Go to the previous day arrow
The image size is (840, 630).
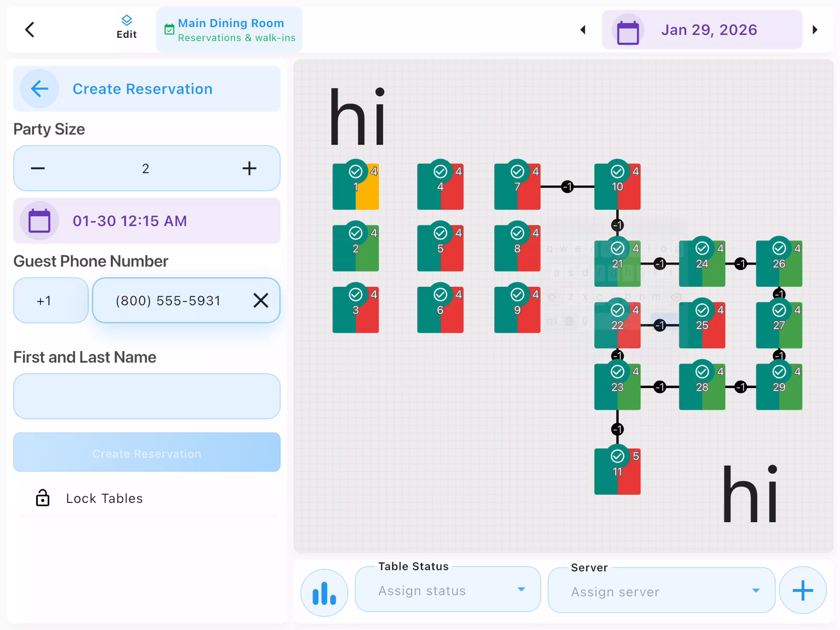[x=583, y=30]
